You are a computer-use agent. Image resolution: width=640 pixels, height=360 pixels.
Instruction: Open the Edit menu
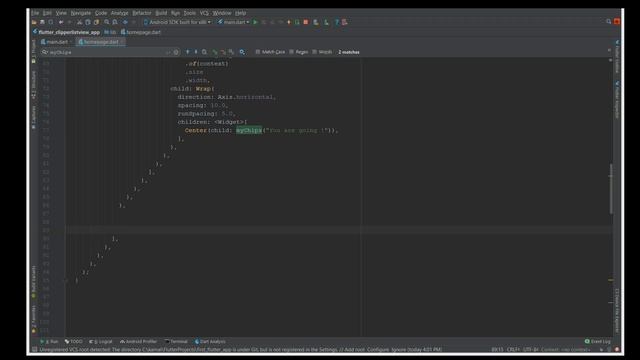click(47, 13)
